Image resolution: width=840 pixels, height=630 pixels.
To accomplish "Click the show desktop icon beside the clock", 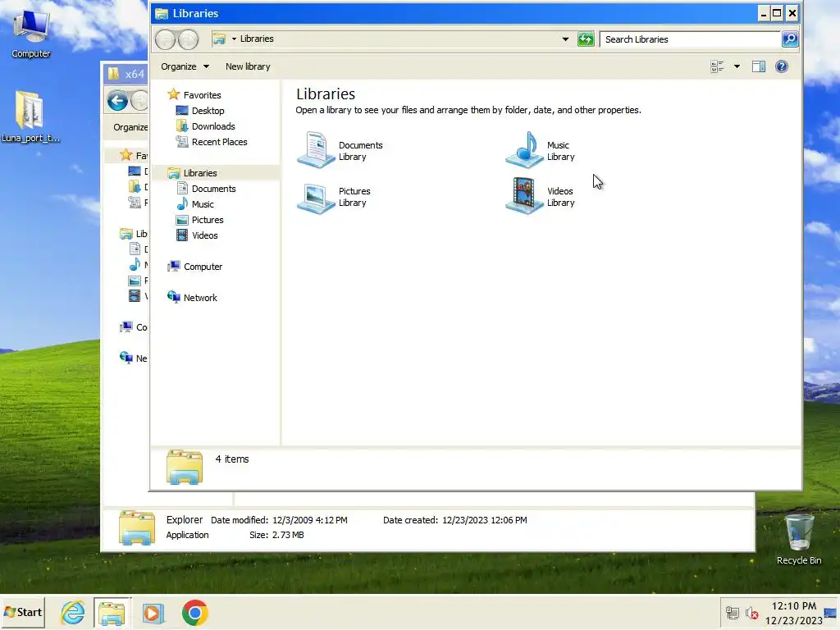I will tap(831, 612).
